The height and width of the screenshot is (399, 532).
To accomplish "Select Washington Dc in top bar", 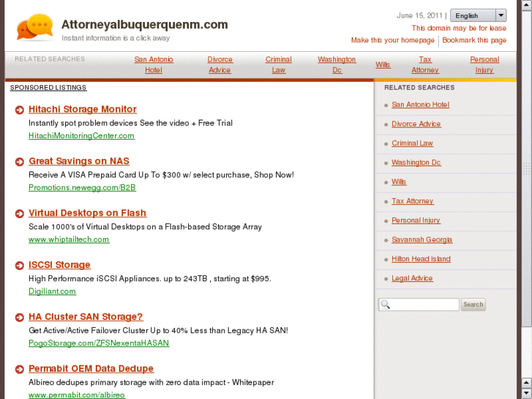I will pyautogui.click(x=337, y=64).
